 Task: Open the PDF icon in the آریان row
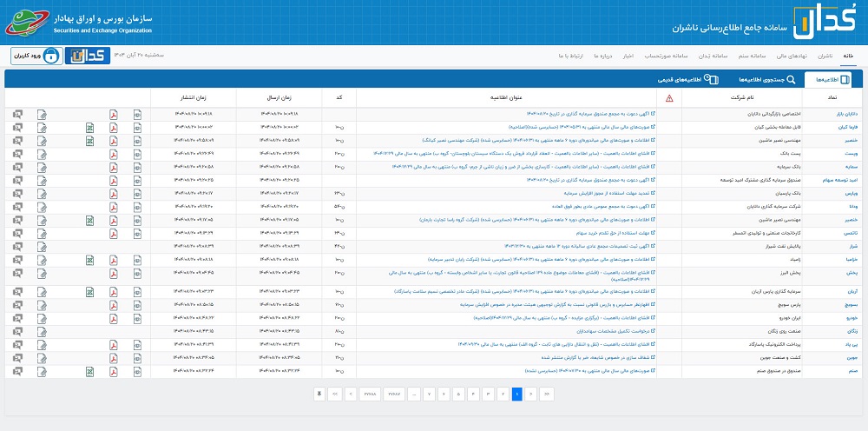click(113, 292)
